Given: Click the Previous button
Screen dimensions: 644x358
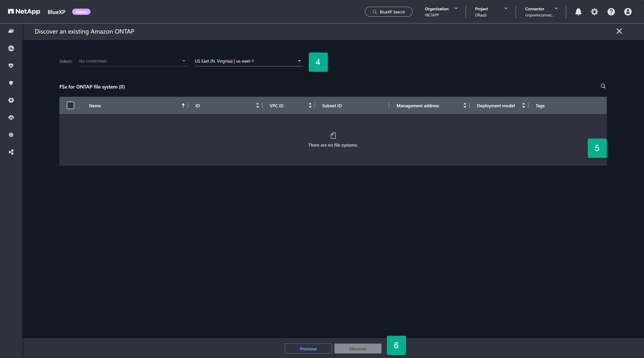Looking at the screenshot, I should (x=308, y=349).
